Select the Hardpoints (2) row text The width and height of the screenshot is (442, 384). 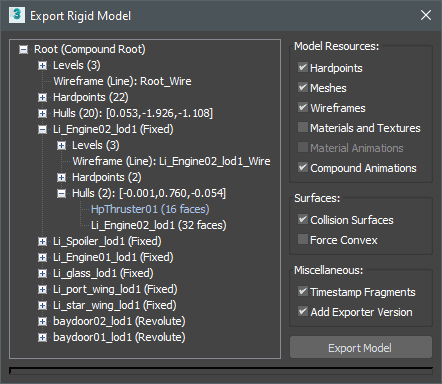pos(107,177)
